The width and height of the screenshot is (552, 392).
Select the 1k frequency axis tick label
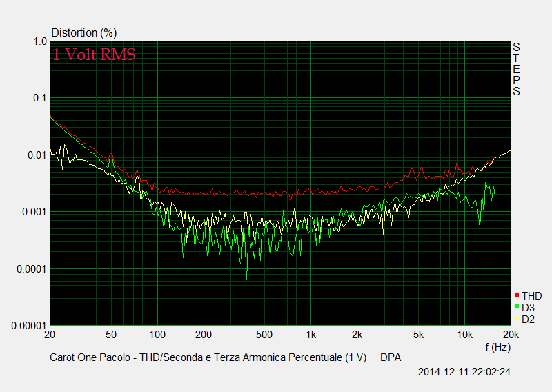[x=310, y=335]
